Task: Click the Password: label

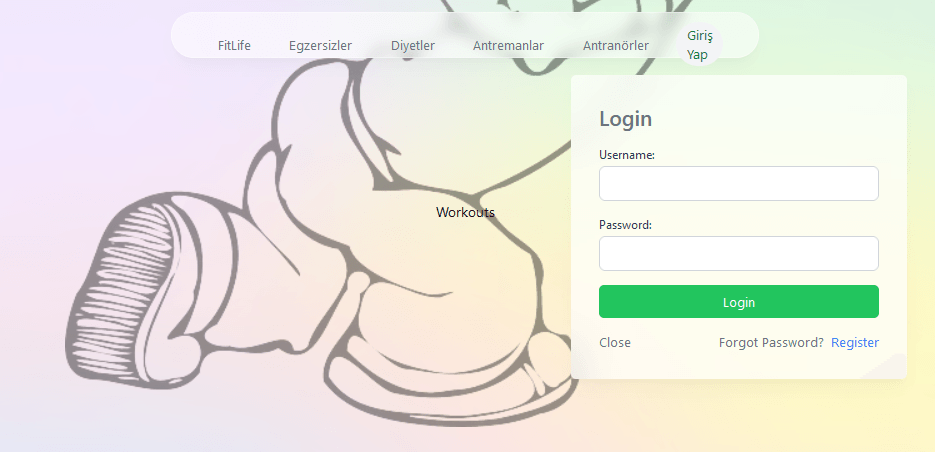Action: (x=626, y=225)
